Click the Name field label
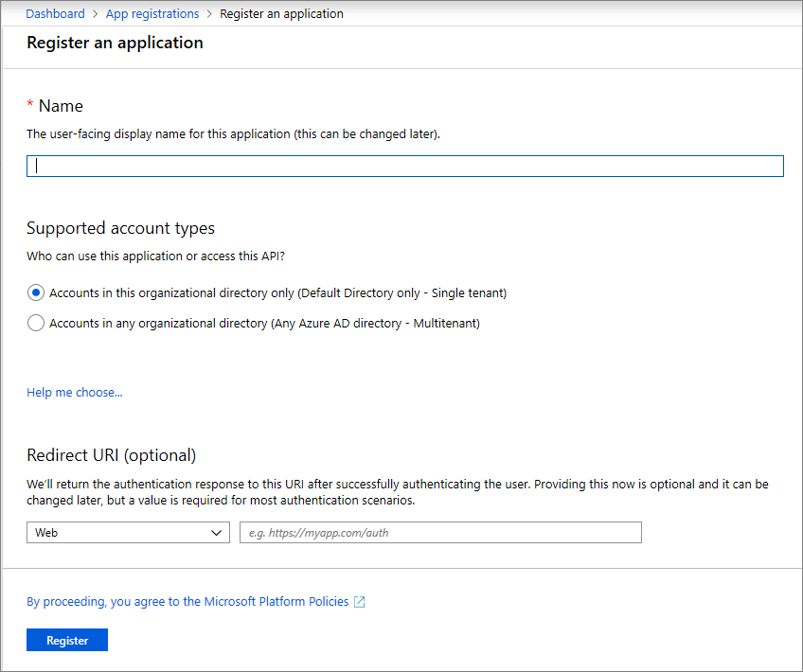This screenshot has height=672, width=803. (61, 106)
